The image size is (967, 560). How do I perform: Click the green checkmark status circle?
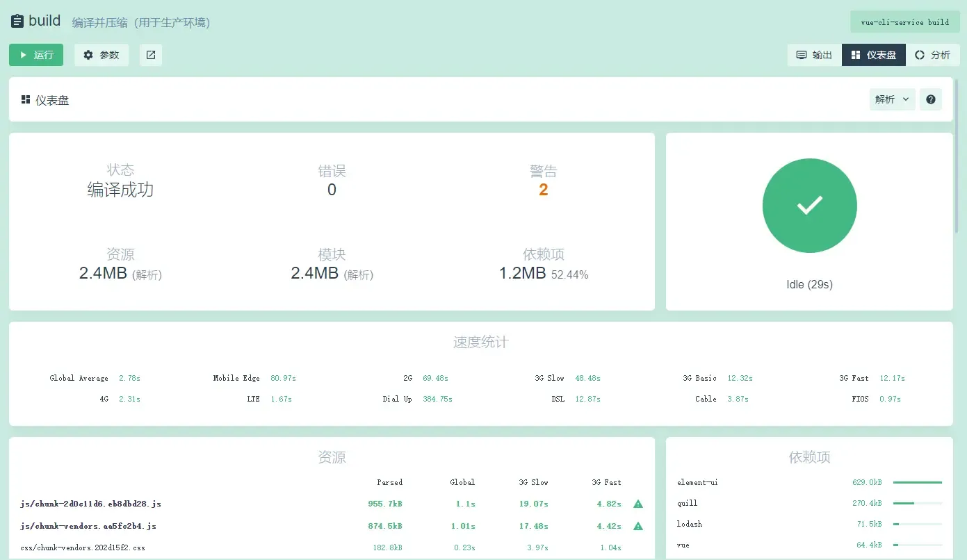[x=809, y=206]
